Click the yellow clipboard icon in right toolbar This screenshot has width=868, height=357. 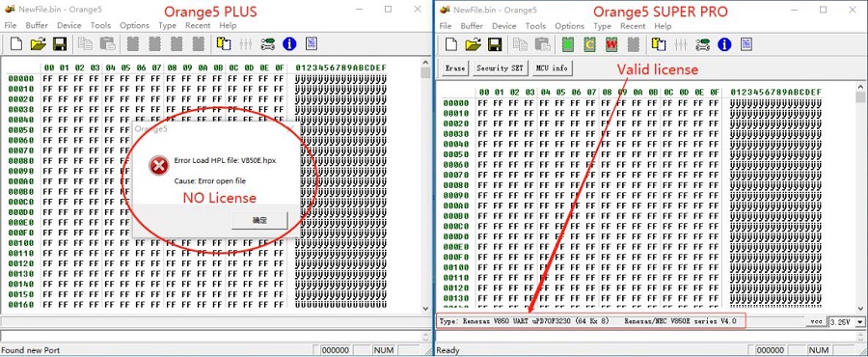pos(658,44)
